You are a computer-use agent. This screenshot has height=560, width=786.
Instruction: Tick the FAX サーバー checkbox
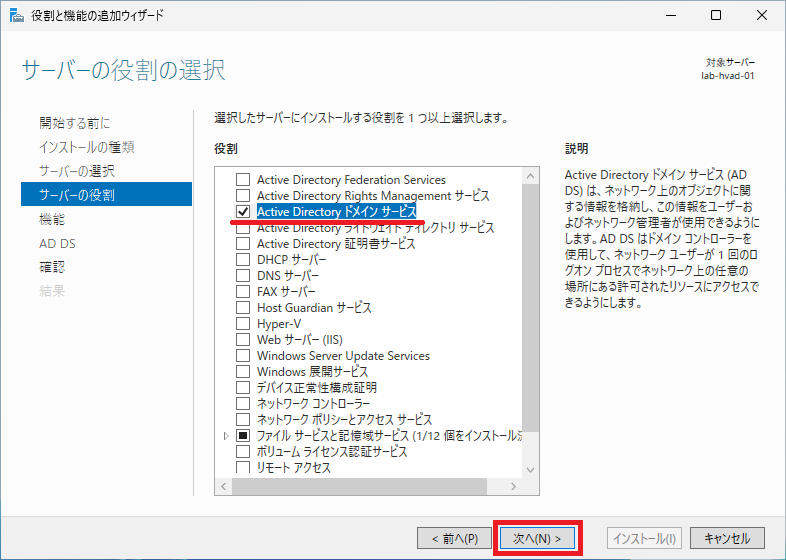pos(243,292)
